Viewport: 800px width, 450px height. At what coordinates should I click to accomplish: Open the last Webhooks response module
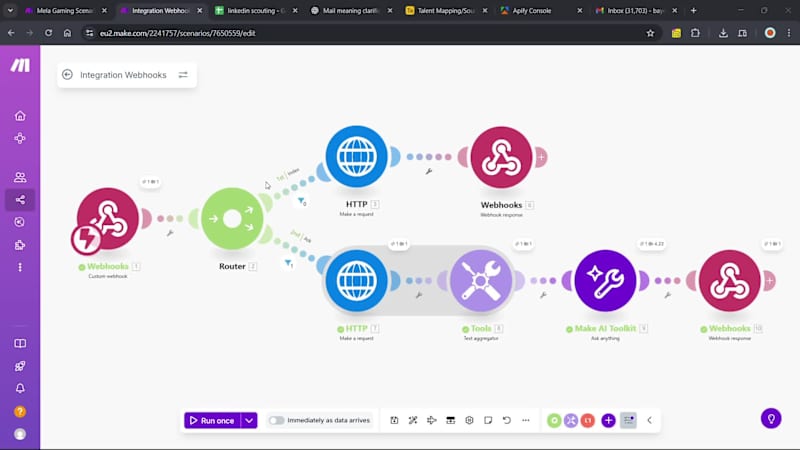[730, 281]
